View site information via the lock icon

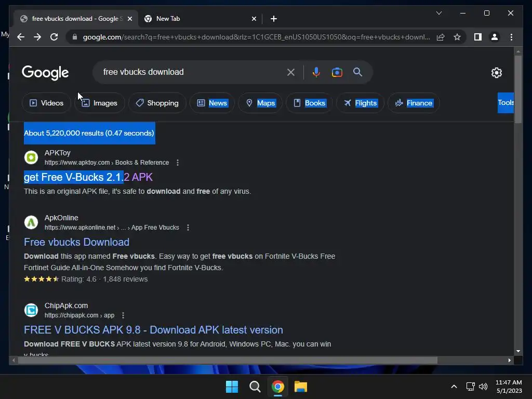(x=75, y=37)
